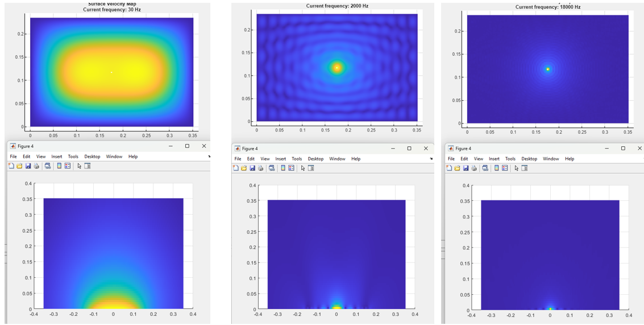This screenshot has width=644, height=325.
Task: Select Edit Plot arrow in right Figure 4 window
Action: 517,168
